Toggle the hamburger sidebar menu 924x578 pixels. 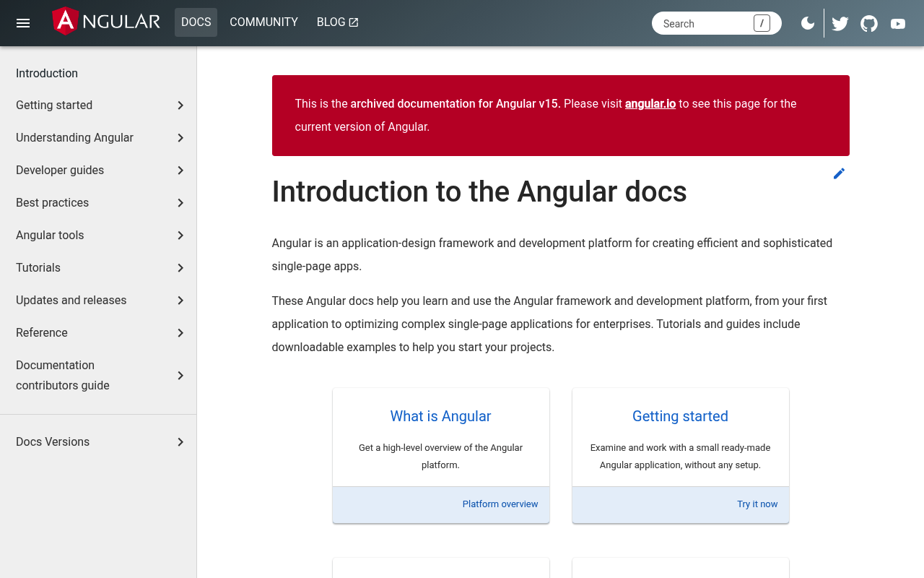[x=23, y=23]
